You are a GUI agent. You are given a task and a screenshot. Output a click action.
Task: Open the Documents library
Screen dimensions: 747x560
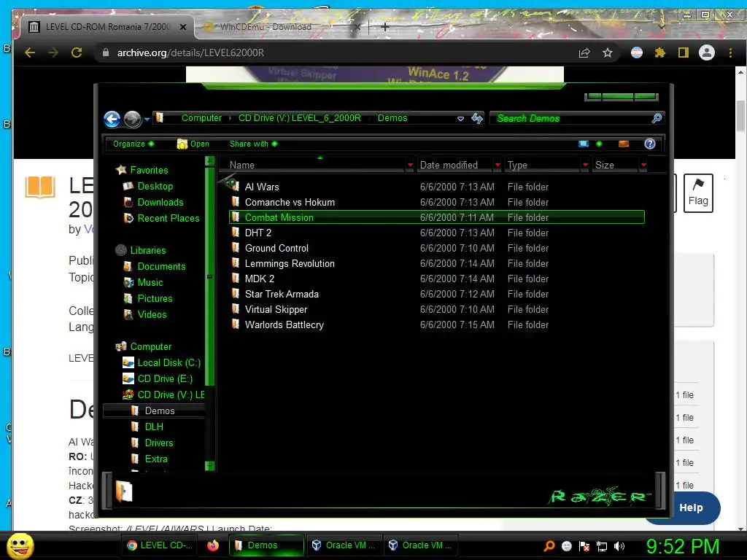pos(161,266)
